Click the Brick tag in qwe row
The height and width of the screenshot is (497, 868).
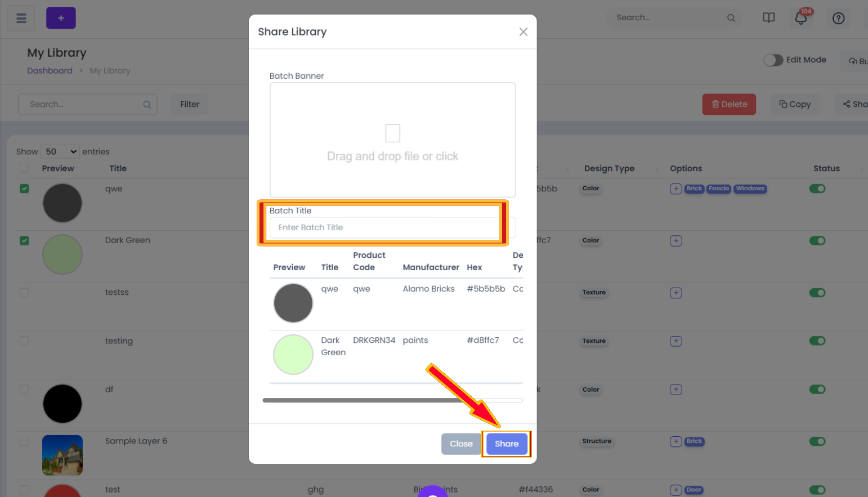(x=694, y=189)
